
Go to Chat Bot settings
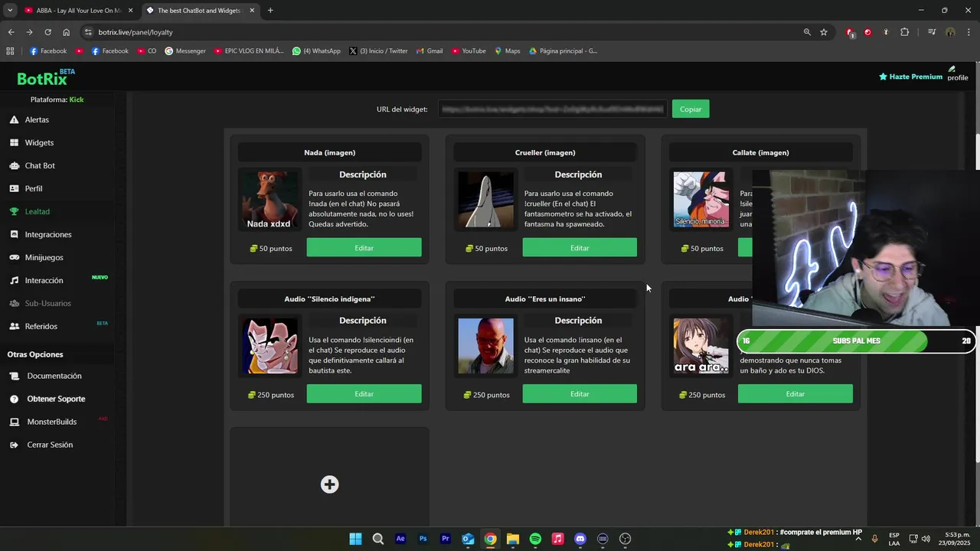pyautogui.click(x=40, y=165)
